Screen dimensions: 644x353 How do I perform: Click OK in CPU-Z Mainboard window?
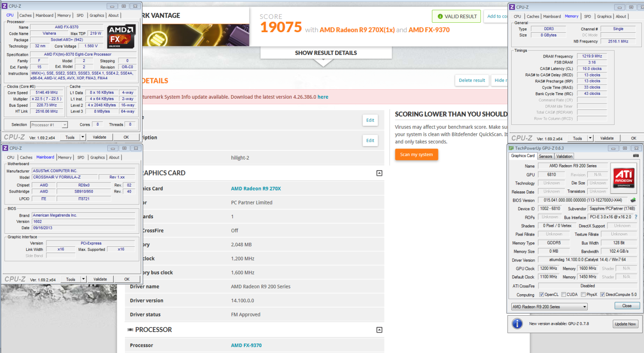[x=127, y=279]
